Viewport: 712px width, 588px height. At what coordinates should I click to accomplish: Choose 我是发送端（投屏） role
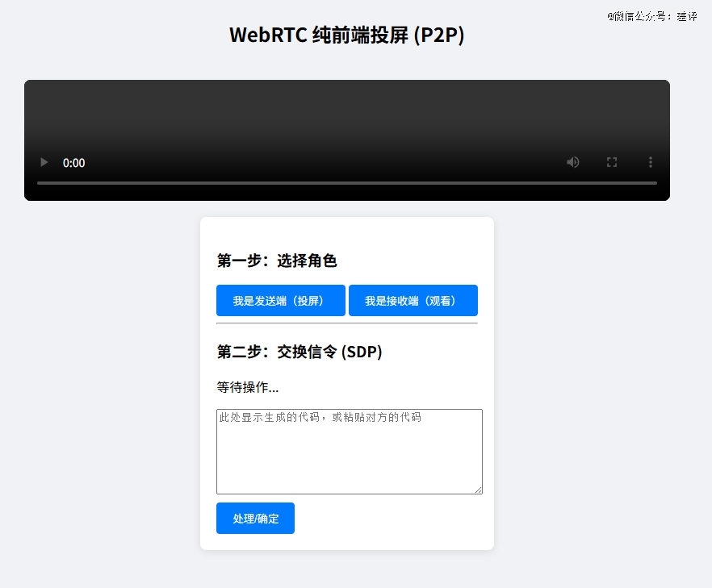pyautogui.click(x=280, y=301)
